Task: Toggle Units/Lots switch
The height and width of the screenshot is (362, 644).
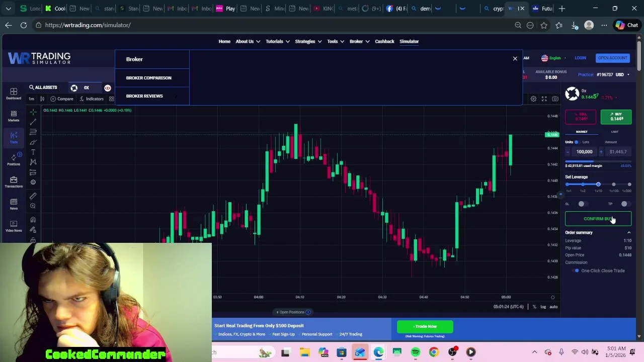Action: coord(577,142)
